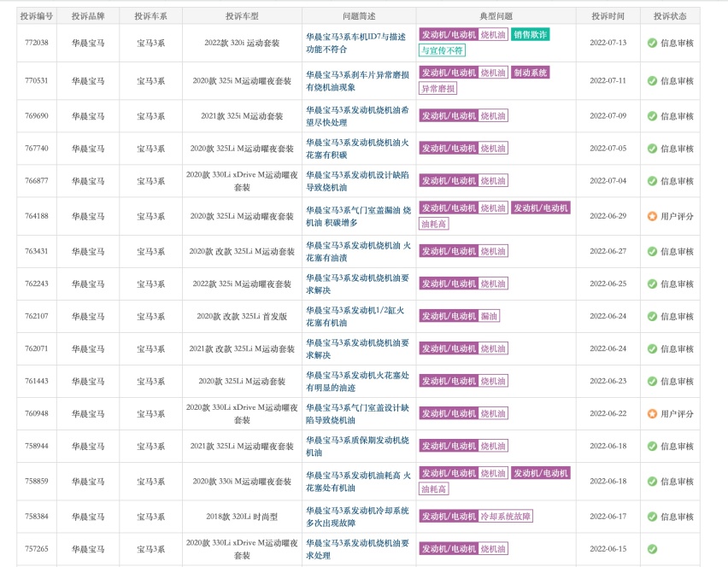
Task: Select the status check icon for complaint 767740
Action: [652, 149]
